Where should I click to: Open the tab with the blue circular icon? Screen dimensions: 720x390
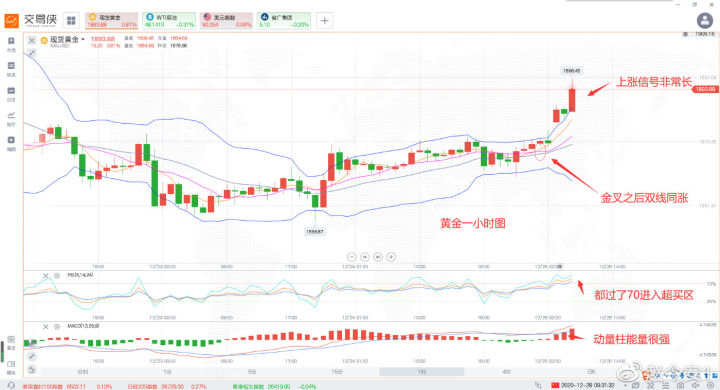point(284,21)
